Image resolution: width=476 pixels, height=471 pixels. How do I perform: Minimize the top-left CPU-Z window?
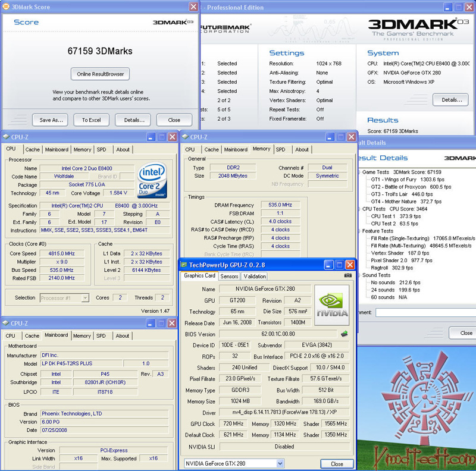[151, 137]
